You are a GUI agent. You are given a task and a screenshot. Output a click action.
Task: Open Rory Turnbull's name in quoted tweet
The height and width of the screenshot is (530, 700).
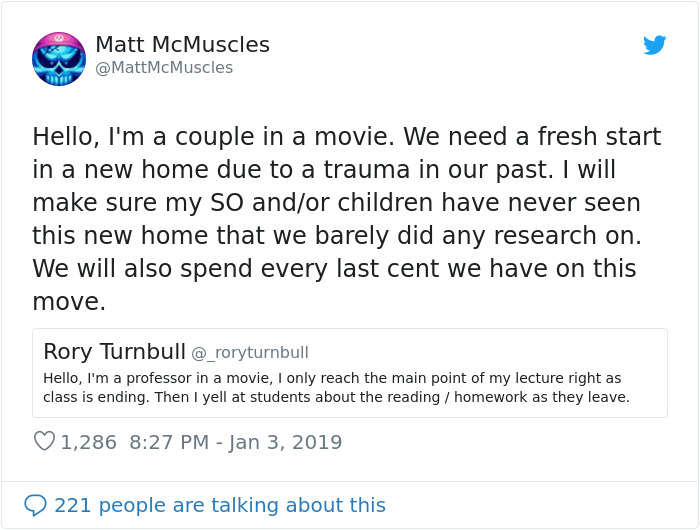(114, 352)
